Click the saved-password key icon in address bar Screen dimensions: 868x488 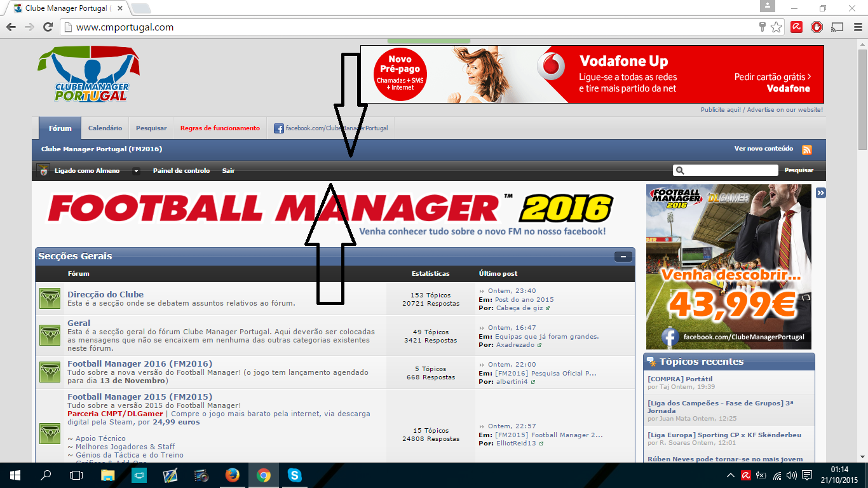(x=763, y=27)
